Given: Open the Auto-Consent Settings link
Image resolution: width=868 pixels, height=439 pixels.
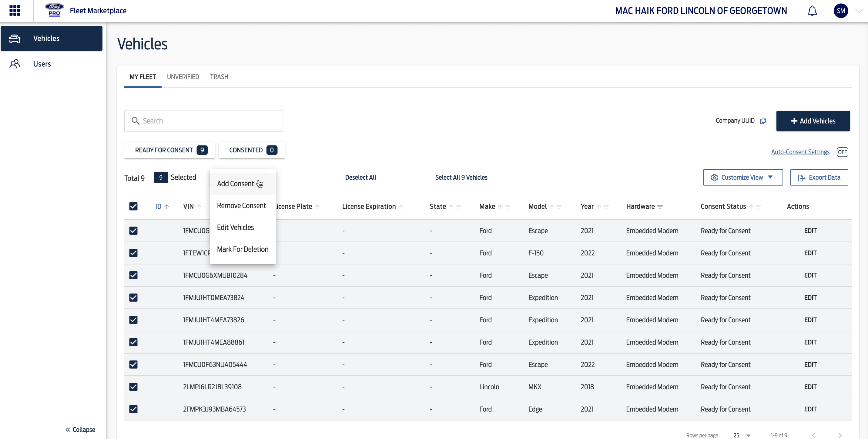Looking at the screenshot, I should pos(800,152).
